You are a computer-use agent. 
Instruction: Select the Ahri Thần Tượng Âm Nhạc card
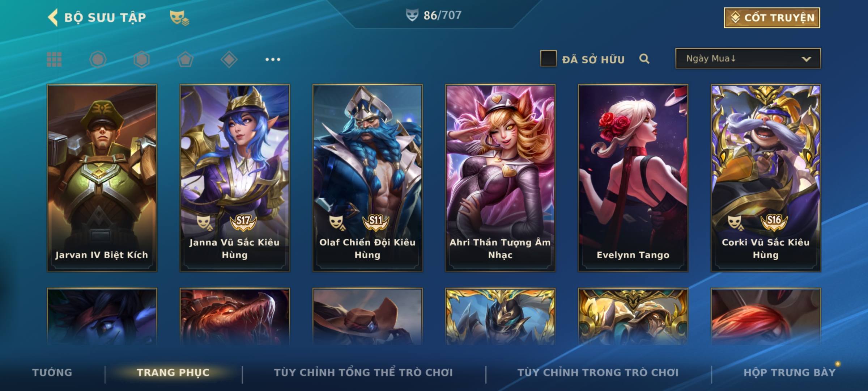[500, 178]
